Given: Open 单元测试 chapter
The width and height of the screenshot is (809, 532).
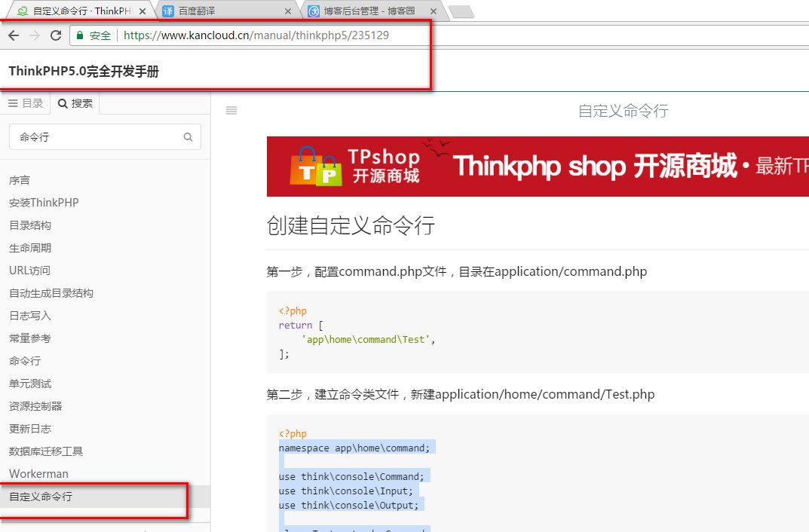Looking at the screenshot, I should click(30, 384).
